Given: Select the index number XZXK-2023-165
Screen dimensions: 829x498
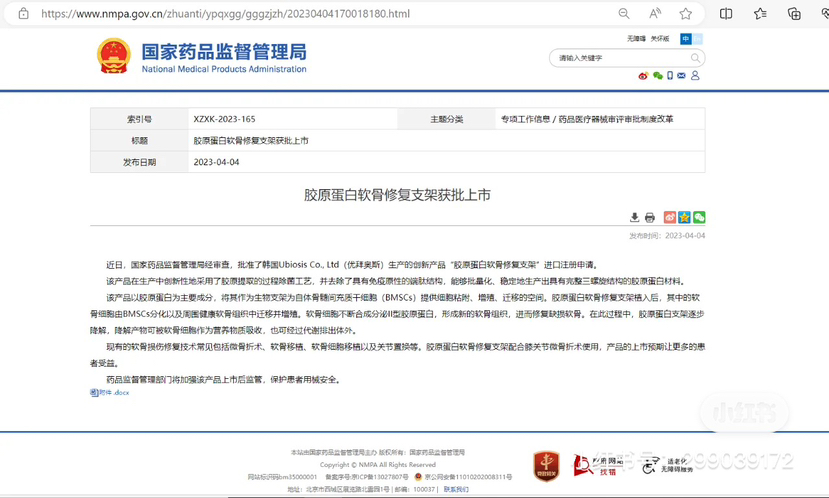Looking at the screenshot, I should pyautogui.click(x=224, y=119).
